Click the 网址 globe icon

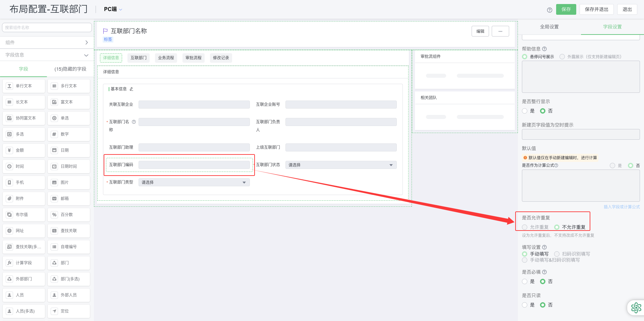coord(9,231)
